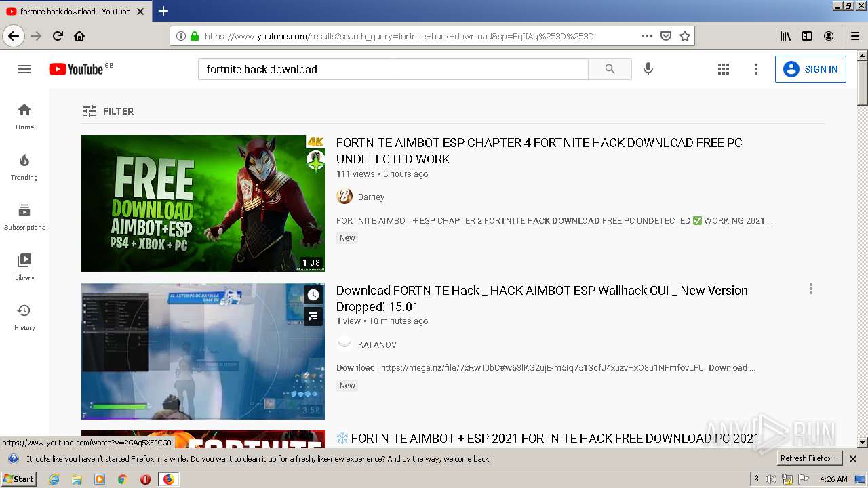Open FORTNITE AIMBOT ESP CHAPTER 4 video title
Screen dimensions: 868x488
pos(539,151)
